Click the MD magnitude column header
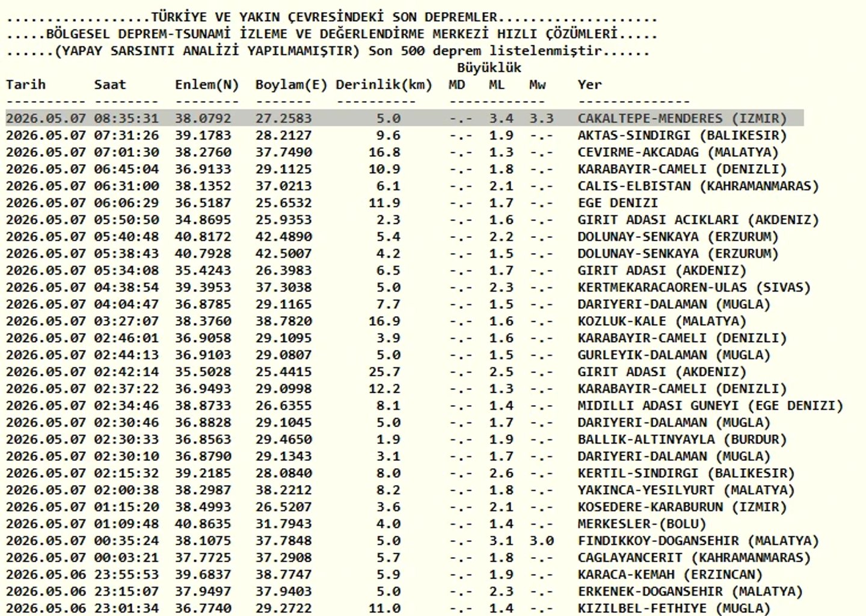866x616 pixels. pyautogui.click(x=456, y=84)
